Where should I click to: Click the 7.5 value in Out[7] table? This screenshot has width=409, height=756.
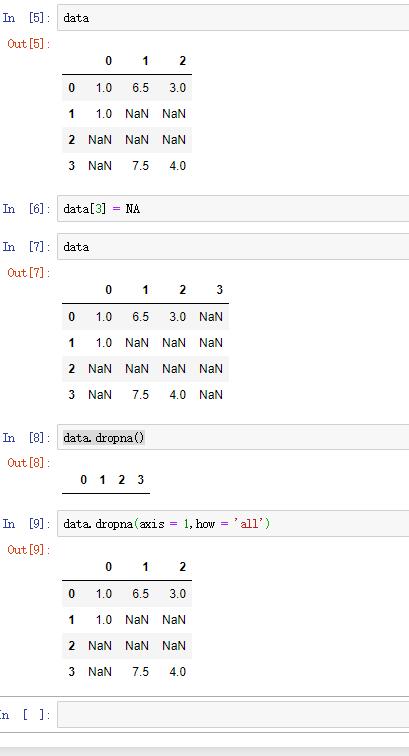(140, 395)
